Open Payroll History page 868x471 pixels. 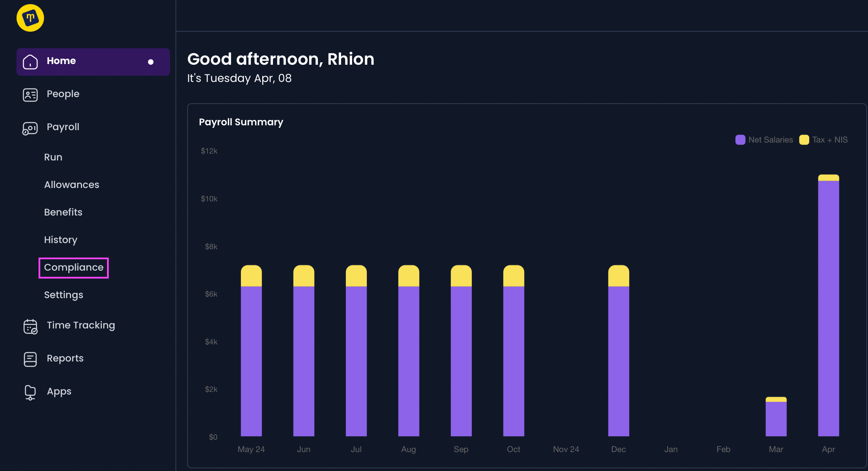(61, 240)
